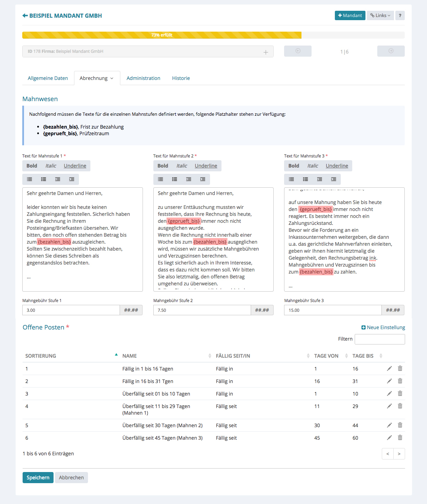The height and width of the screenshot is (504, 427).
Task: Click the back arrow beside Beispiel Mandant GmbH
Action: 25,16
